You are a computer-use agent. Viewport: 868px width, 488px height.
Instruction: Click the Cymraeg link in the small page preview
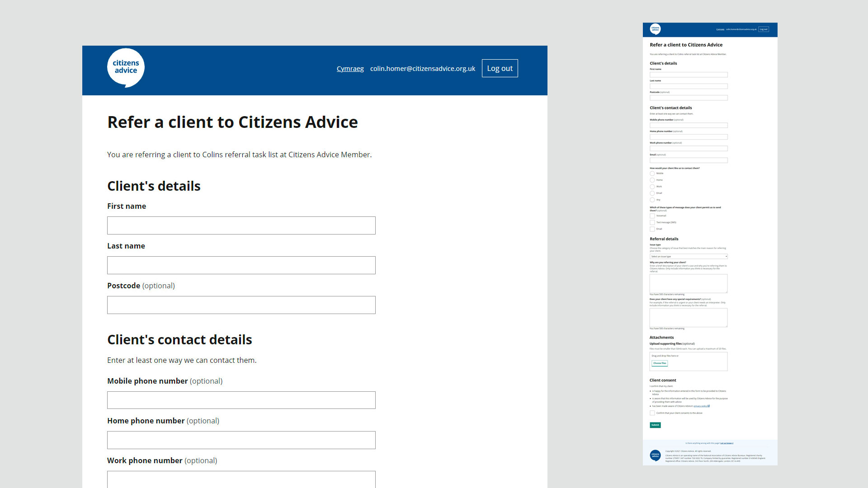pyautogui.click(x=720, y=29)
